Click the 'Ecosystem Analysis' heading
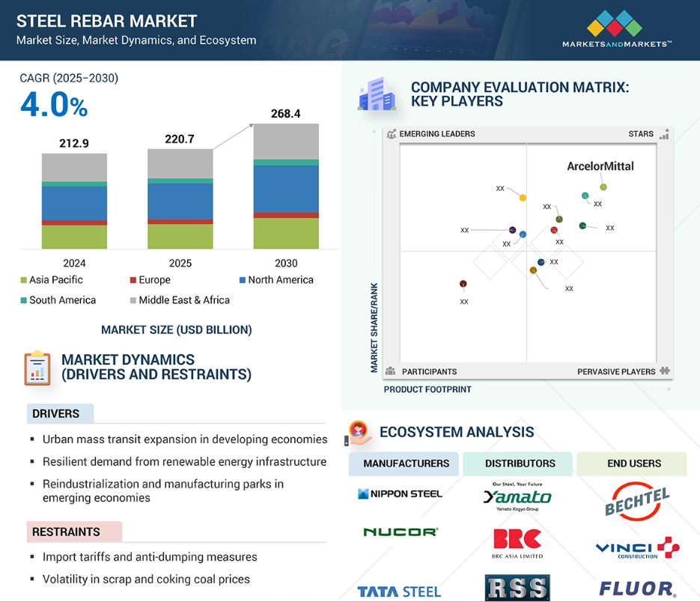 (457, 432)
